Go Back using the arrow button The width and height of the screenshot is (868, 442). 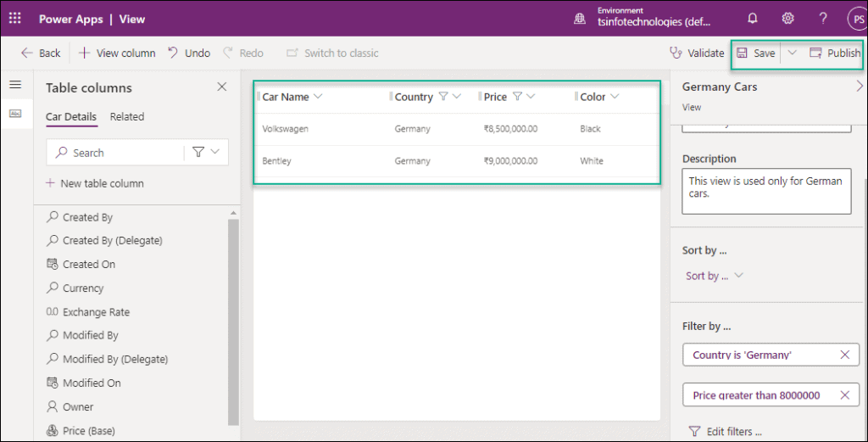tap(41, 53)
